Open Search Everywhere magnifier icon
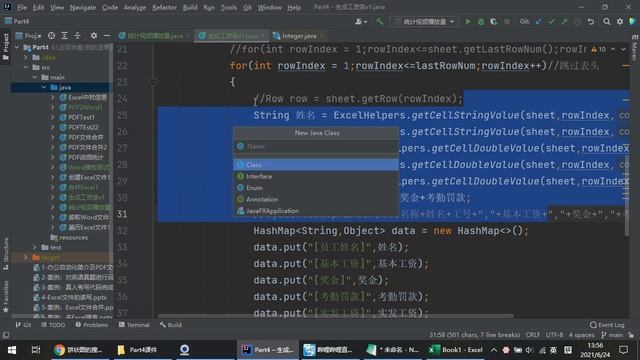640x360 pixels. click(607, 22)
